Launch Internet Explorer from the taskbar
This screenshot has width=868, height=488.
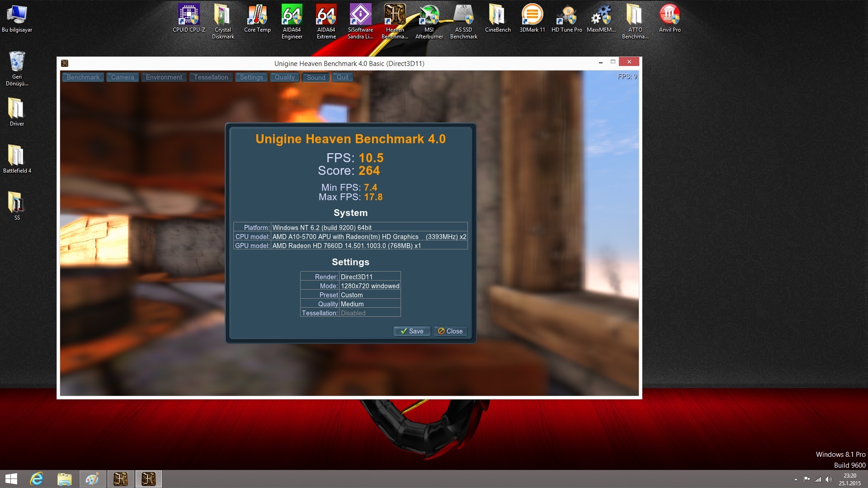click(37, 479)
